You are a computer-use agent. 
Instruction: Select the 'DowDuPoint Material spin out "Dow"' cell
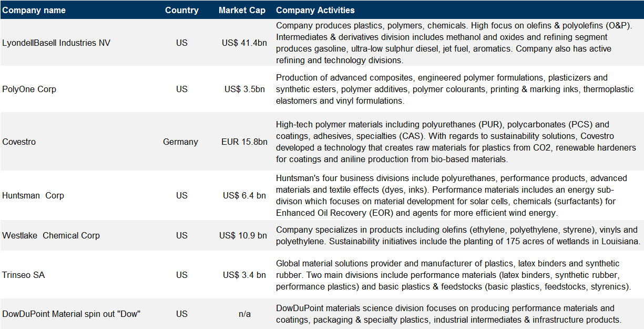tap(71, 314)
